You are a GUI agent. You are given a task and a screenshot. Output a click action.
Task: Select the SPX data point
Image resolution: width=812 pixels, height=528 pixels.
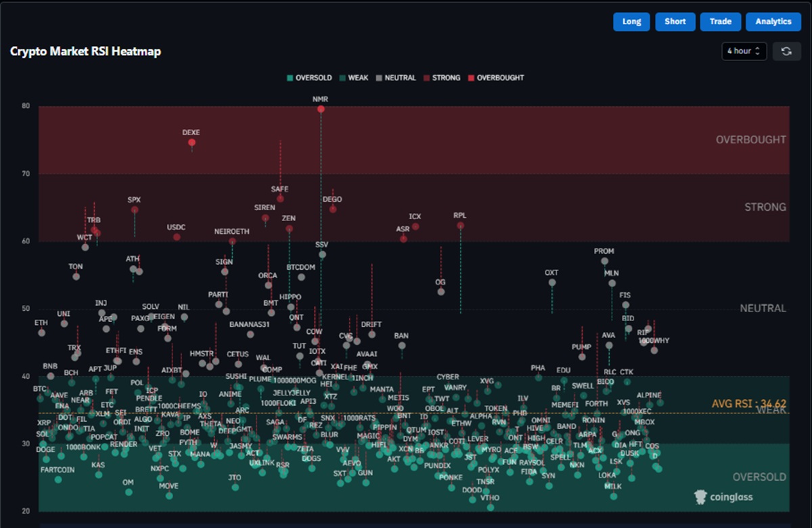pos(135,210)
